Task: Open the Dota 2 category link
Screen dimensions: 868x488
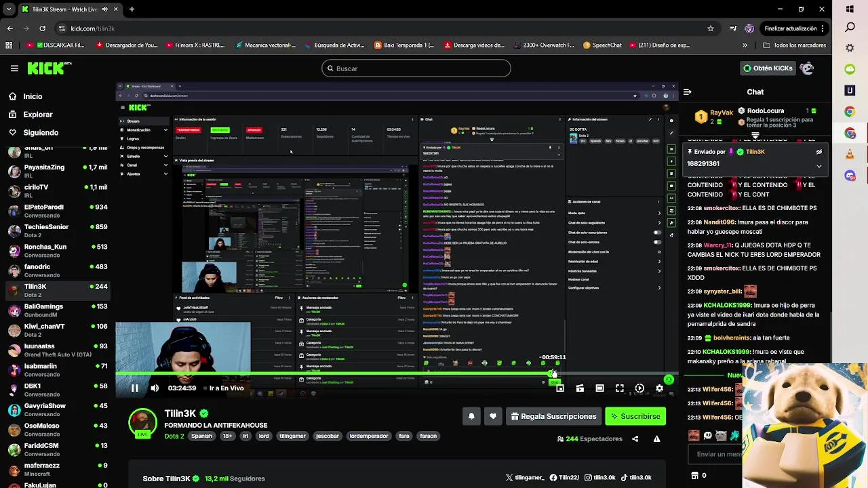Action: pyautogui.click(x=174, y=436)
